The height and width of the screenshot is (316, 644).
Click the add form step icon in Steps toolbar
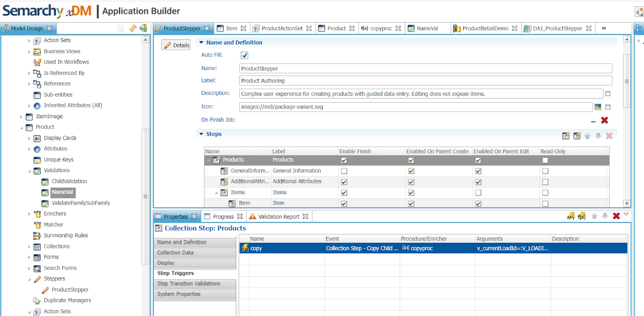(577, 136)
